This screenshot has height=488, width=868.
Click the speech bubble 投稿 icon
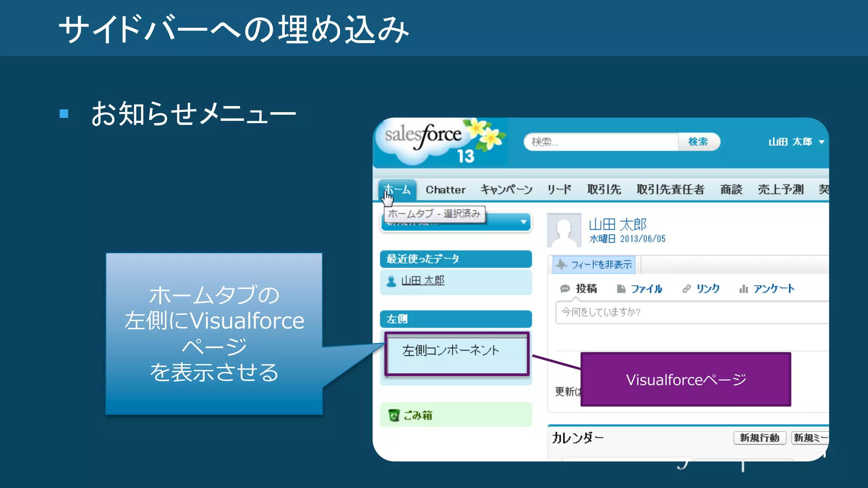click(565, 289)
